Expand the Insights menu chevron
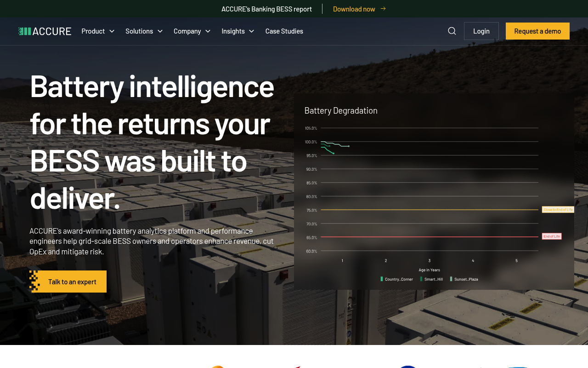 pyautogui.click(x=251, y=31)
